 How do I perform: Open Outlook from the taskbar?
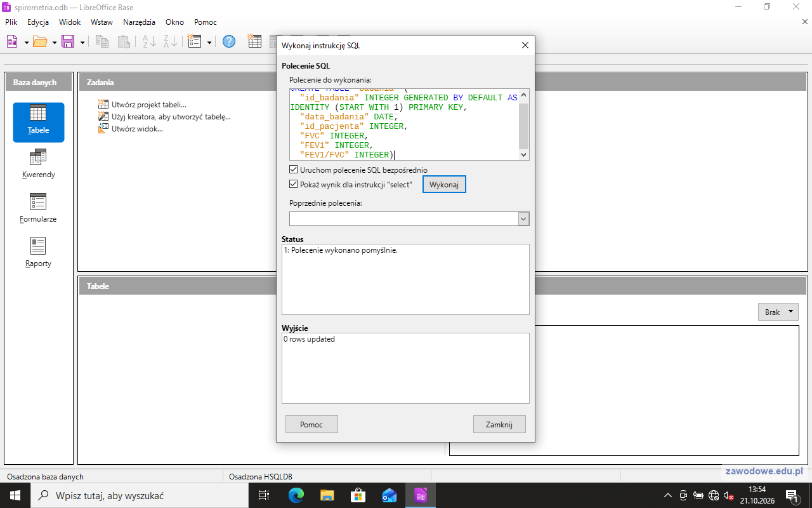[x=389, y=495]
